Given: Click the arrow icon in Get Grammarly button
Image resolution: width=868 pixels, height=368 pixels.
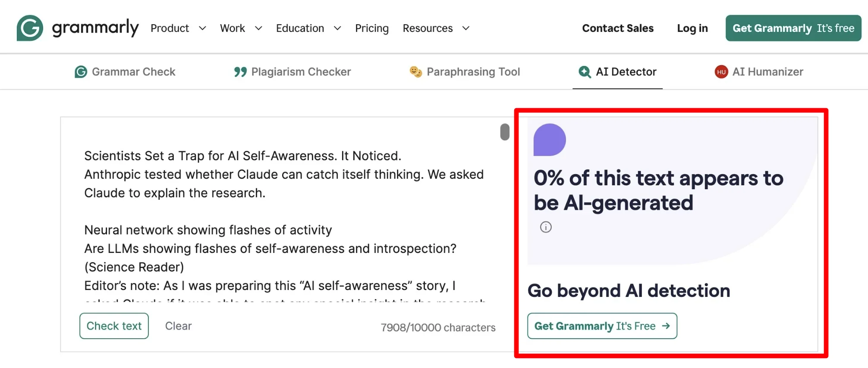Looking at the screenshot, I should pos(666,326).
